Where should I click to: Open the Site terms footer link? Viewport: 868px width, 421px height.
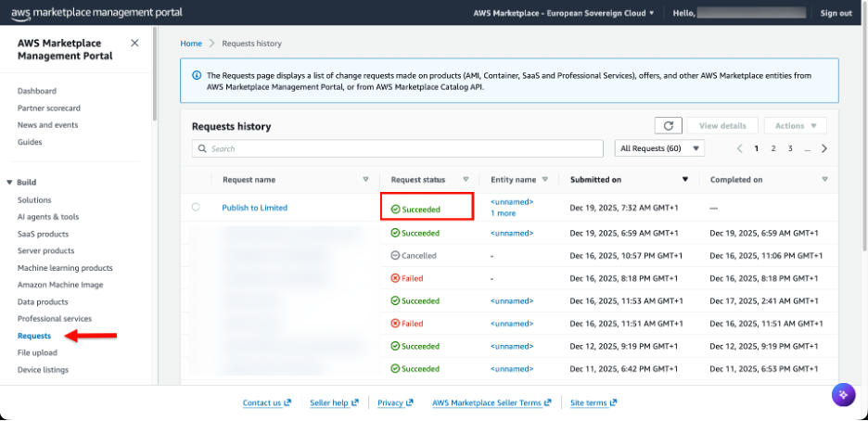tap(594, 402)
